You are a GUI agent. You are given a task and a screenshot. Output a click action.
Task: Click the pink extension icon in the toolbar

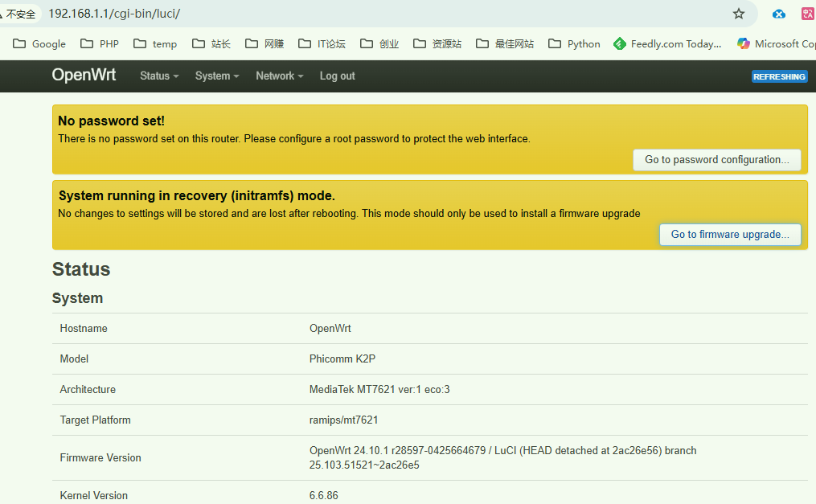coord(807,14)
